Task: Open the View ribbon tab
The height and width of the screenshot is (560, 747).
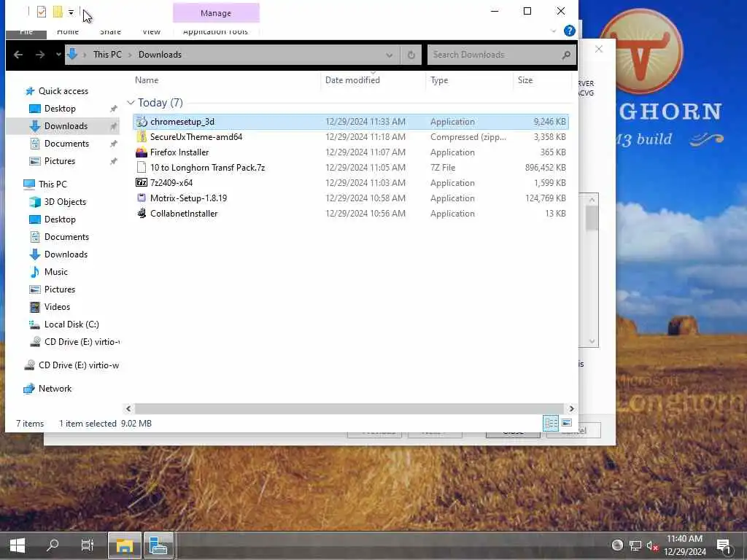Action: (152, 32)
